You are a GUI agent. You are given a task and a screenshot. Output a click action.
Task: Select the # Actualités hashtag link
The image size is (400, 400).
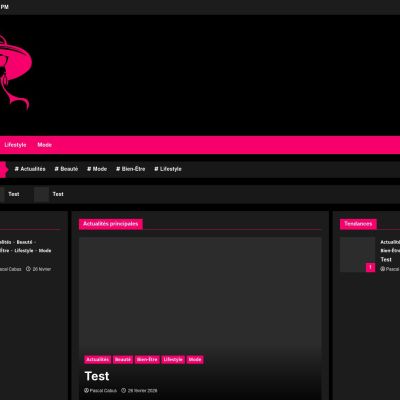tap(30, 169)
